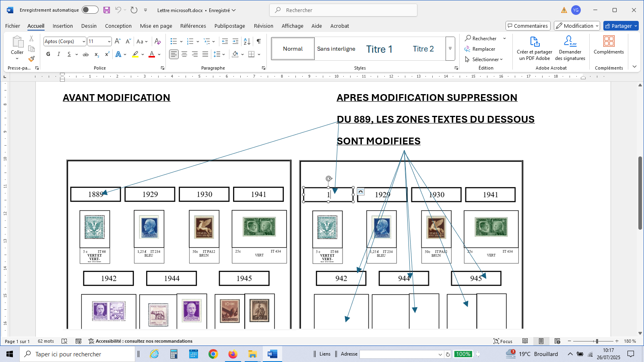The width and height of the screenshot is (644, 362).
Task: Justify the paragraph text
Action: [x=205, y=54]
